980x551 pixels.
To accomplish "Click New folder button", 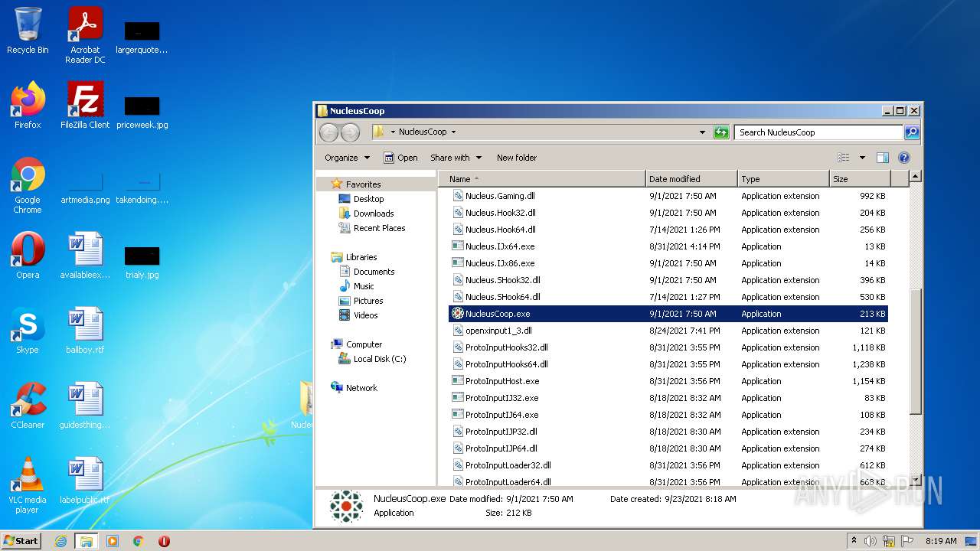I will coord(517,158).
